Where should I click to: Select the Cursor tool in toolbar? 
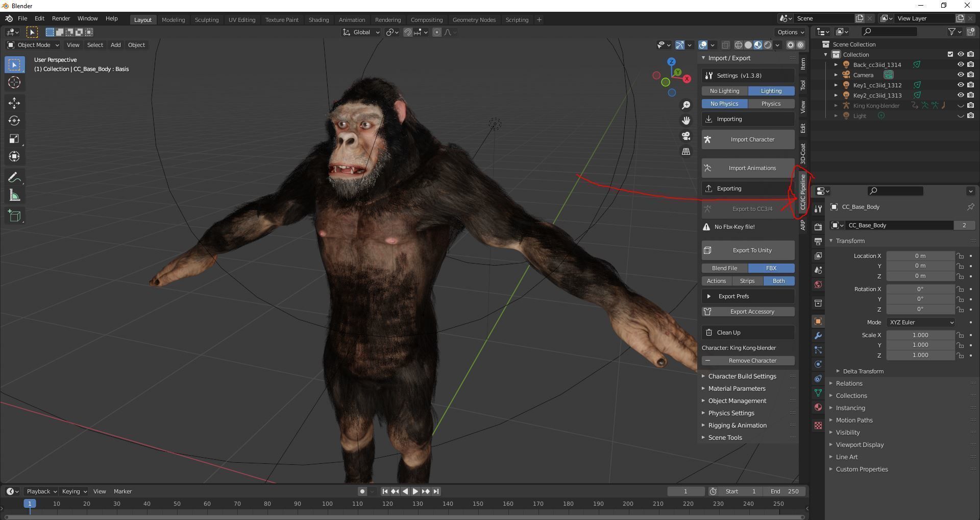coord(14,82)
